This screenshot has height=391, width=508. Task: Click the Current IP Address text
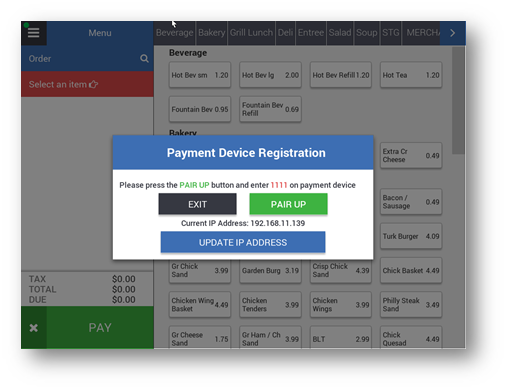click(x=243, y=223)
